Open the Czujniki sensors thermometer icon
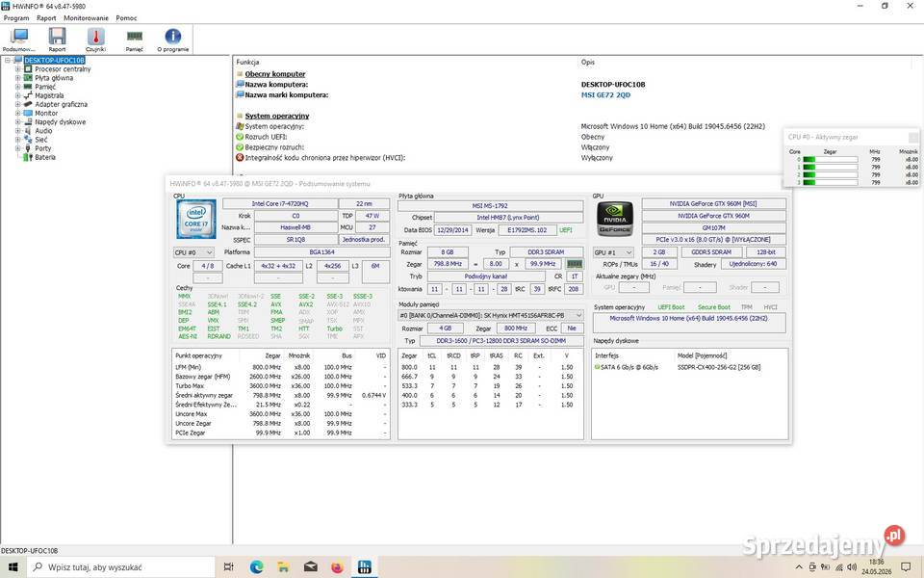The height and width of the screenshot is (578, 924). click(x=95, y=38)
